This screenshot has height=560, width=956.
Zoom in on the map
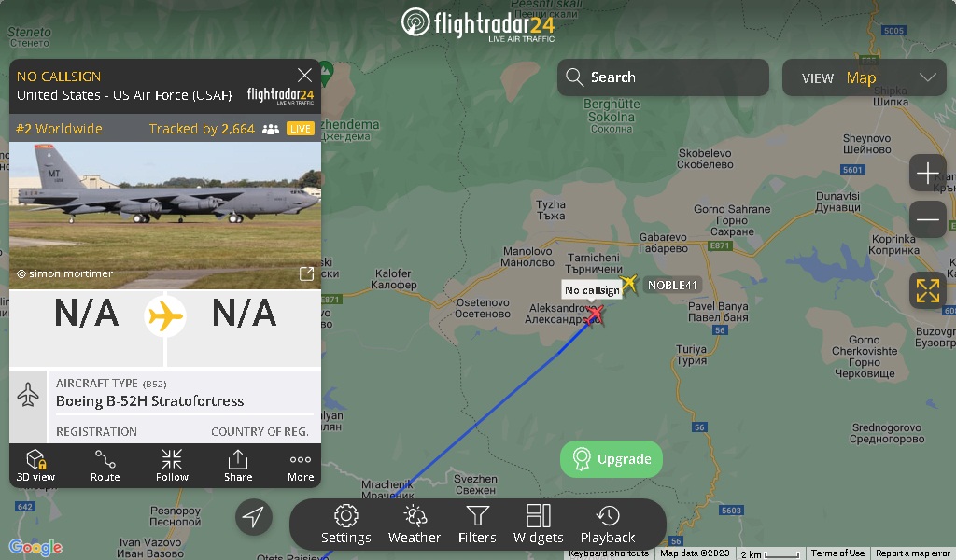pos(927,173)
